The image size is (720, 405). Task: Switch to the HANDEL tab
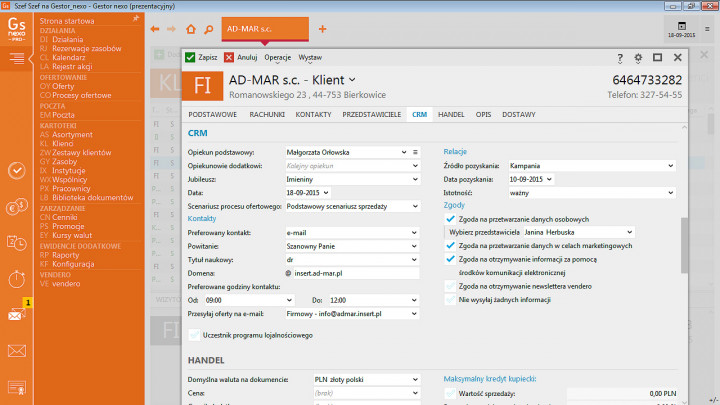coord(451,115)
